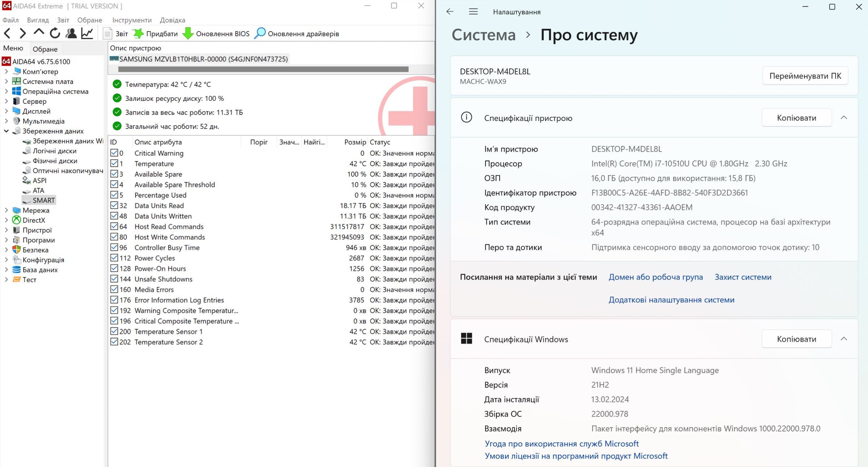Toggle checkbox for Unsafe Shutdowns attribute
Screen dimensions: 868x467
click(113, 279)
